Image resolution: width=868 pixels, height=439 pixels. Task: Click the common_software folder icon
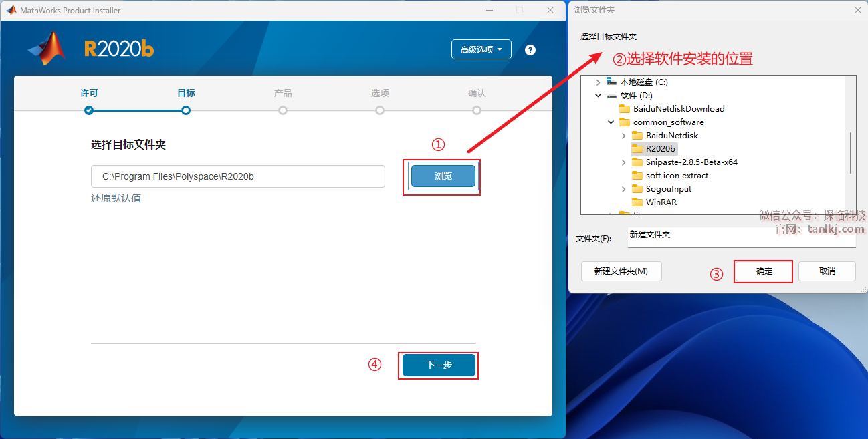point(625,122)
